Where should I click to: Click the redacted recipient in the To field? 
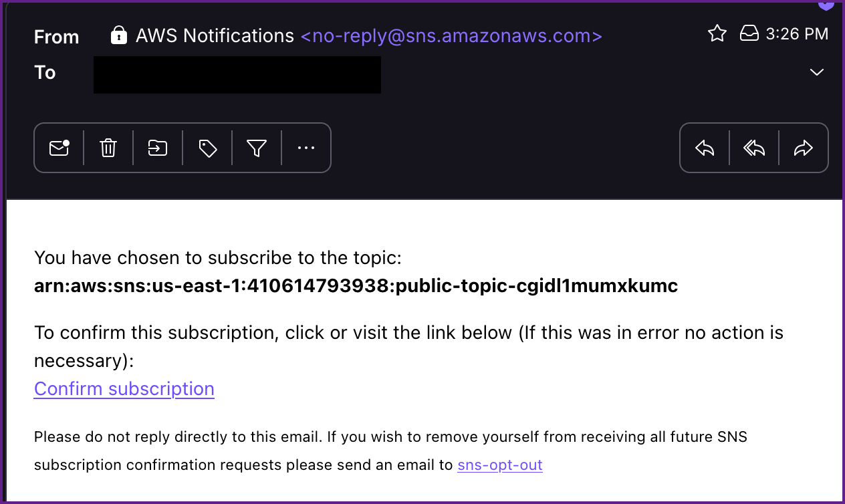point(237,74)
